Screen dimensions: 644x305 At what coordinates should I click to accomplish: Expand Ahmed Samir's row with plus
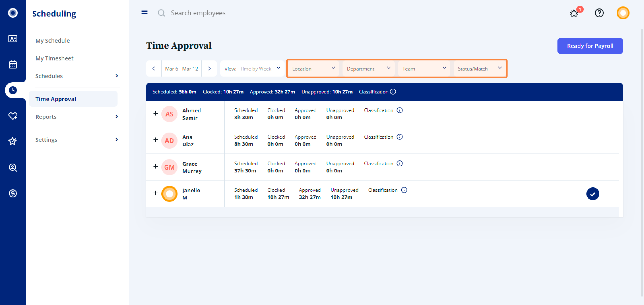pos(156,113)
